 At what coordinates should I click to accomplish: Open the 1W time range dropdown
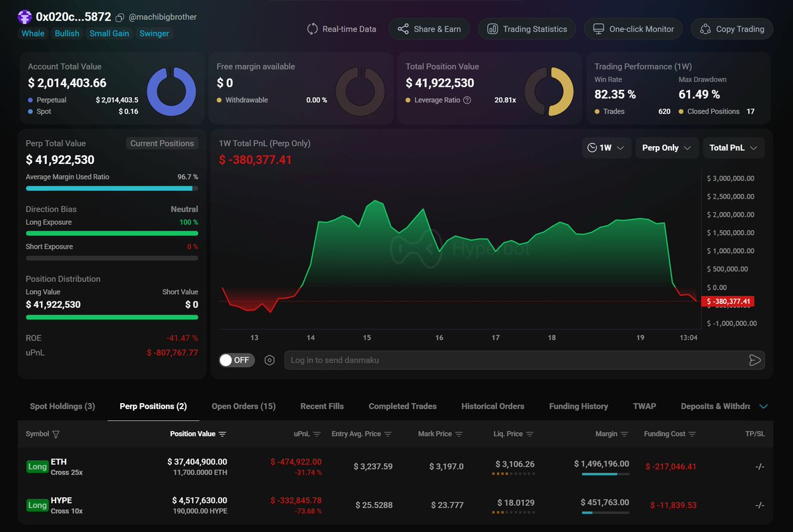click(606, 147)
